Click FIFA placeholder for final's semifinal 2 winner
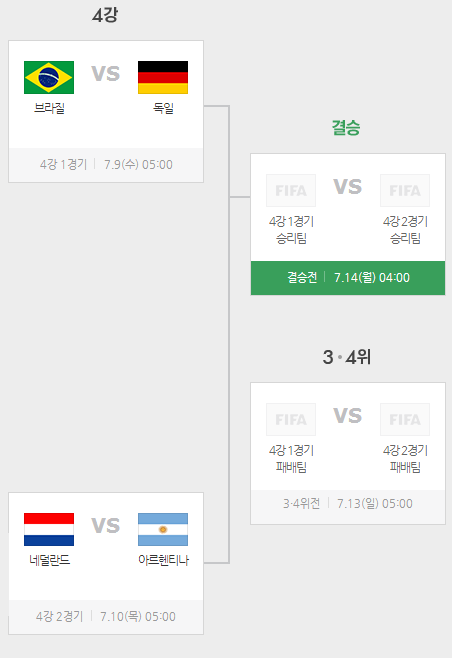The image size is (452, 658). point(405,191)
